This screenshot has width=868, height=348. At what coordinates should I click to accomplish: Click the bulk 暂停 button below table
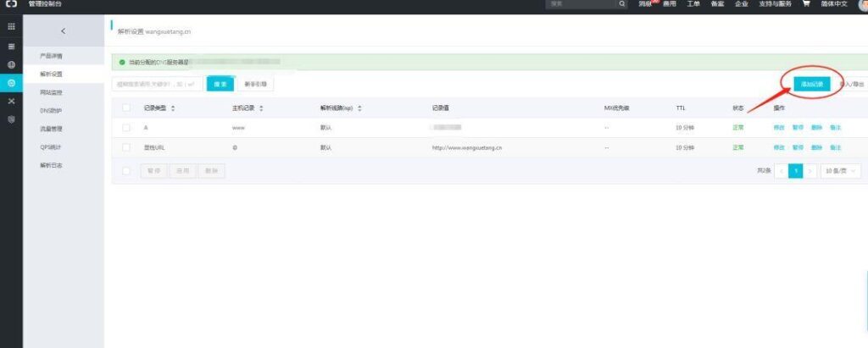(x=154, y=172)
